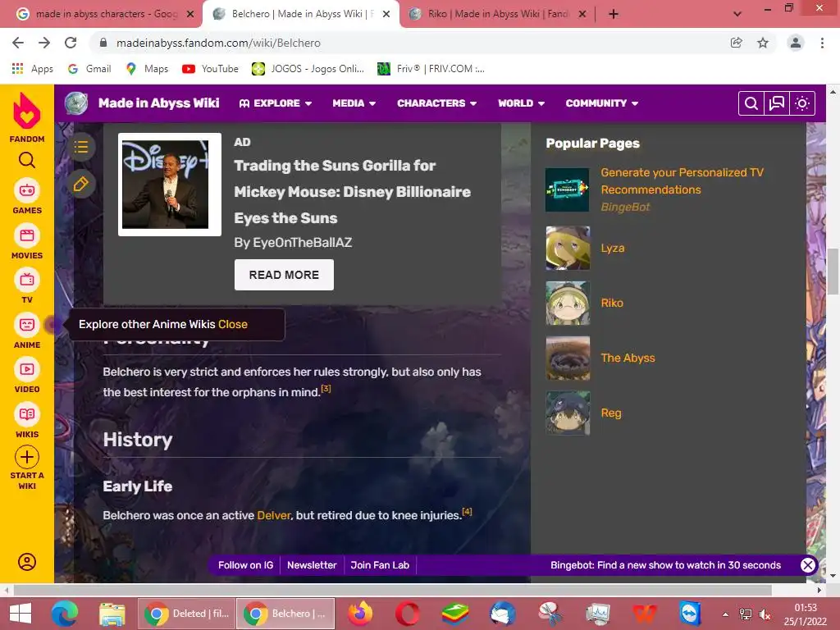Screen dimensions: 840x630
Task: Follow the Delver link in Early Life
Action: tap(273, 515)
